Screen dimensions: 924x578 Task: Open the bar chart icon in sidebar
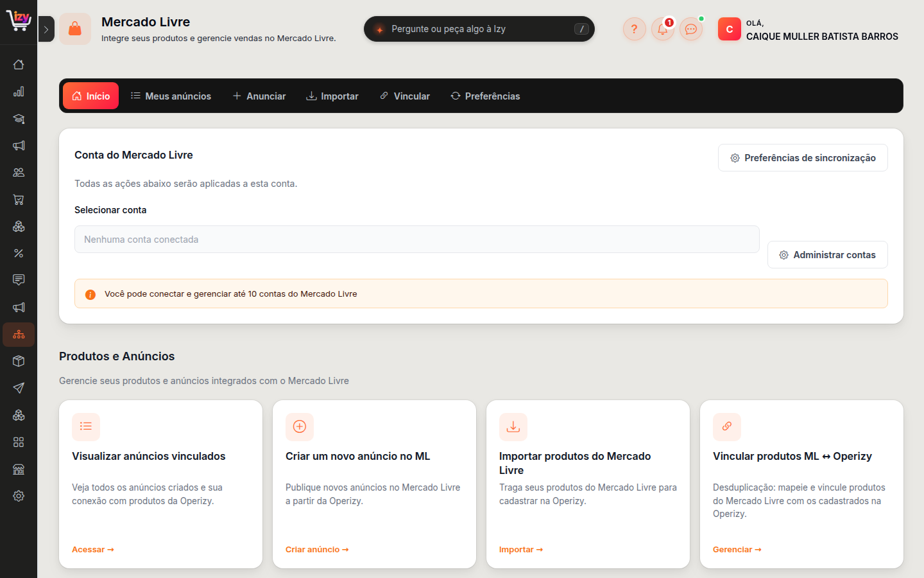[19, 91]
